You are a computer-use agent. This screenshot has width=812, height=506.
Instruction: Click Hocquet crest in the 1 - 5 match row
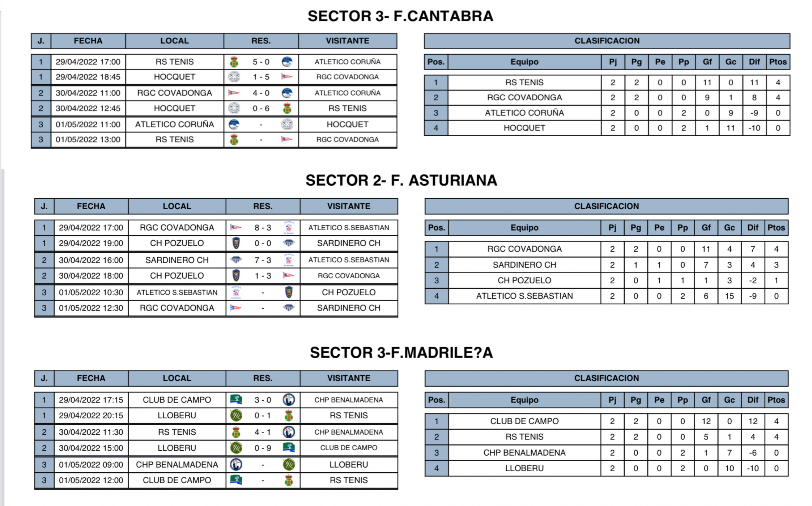(x=234, y=77)
